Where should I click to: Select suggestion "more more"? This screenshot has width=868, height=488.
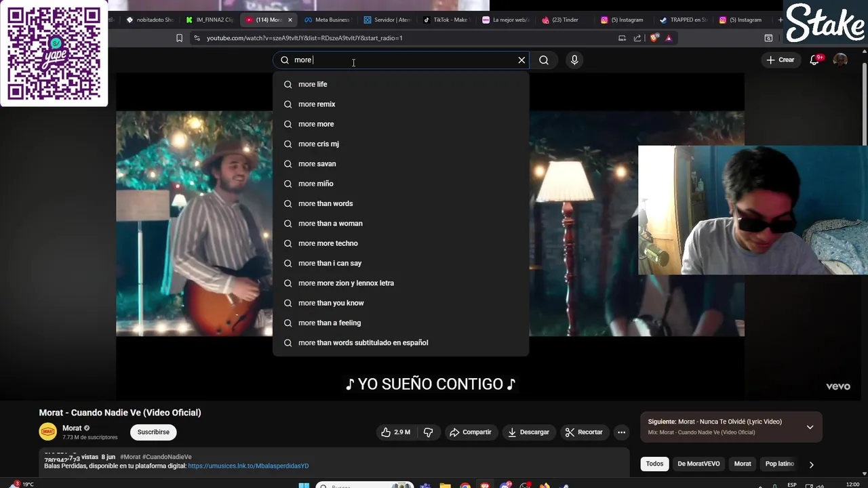point(401,124)
